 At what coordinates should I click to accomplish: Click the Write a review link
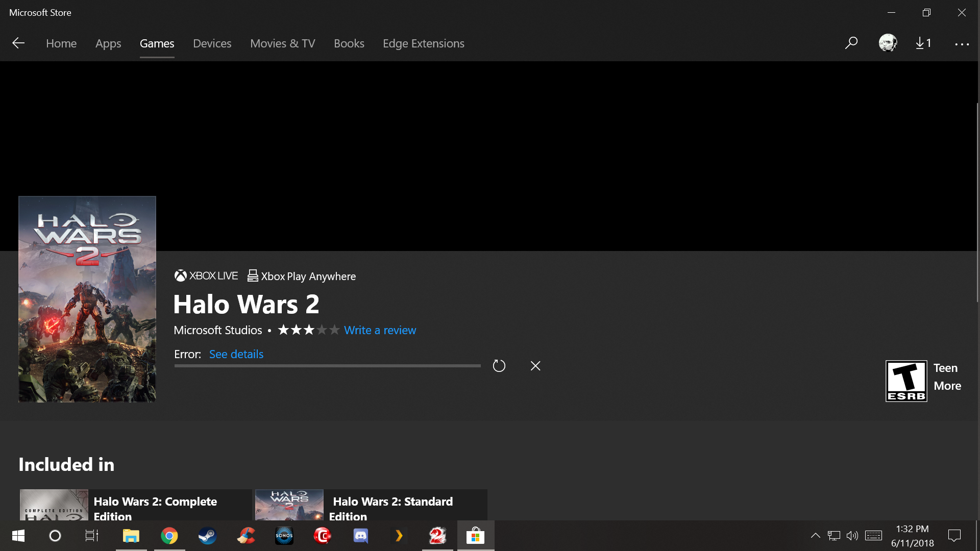(380, 330)
